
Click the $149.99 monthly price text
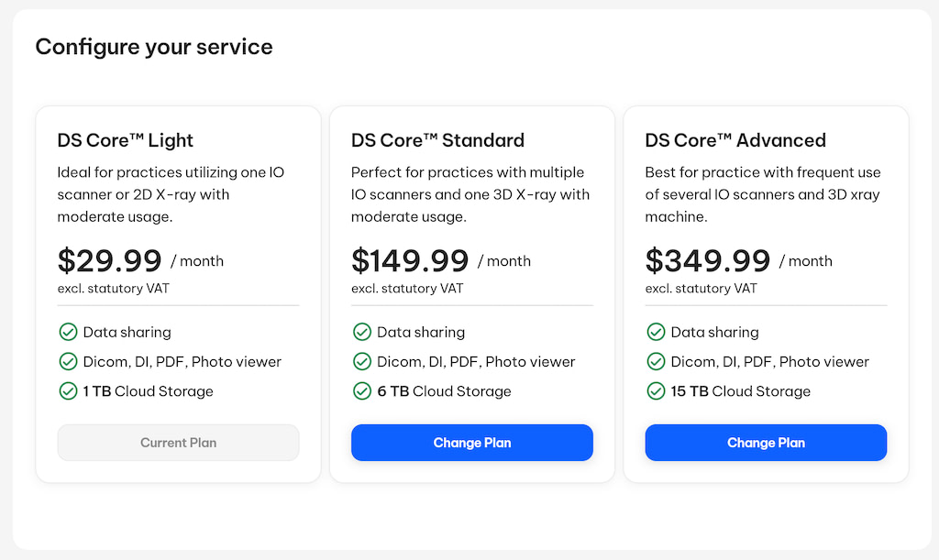pos(410,260)
